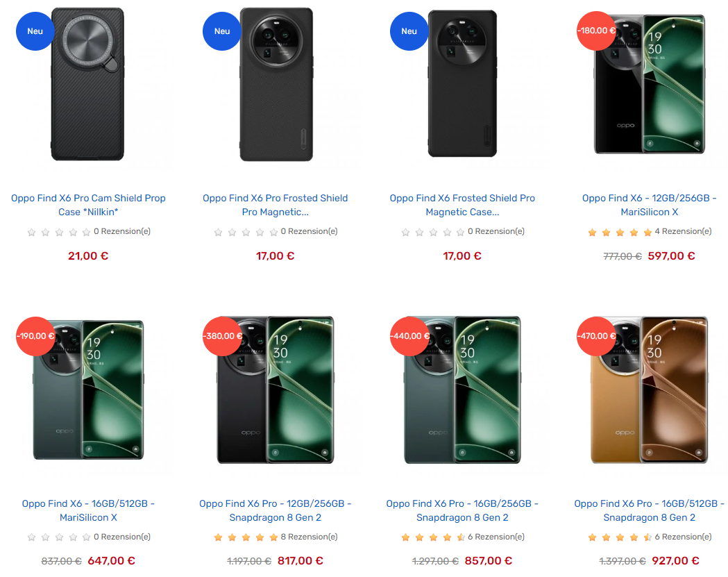Open Oppo Find X6 Pro Cam Shield Prop Case link
728x577 pixels.
pos(88,205)
